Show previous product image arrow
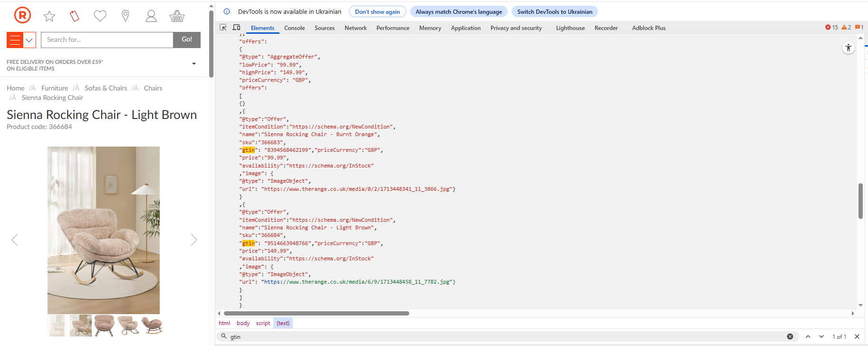Screen dimensions: 868x346 (x=14, y=239)
